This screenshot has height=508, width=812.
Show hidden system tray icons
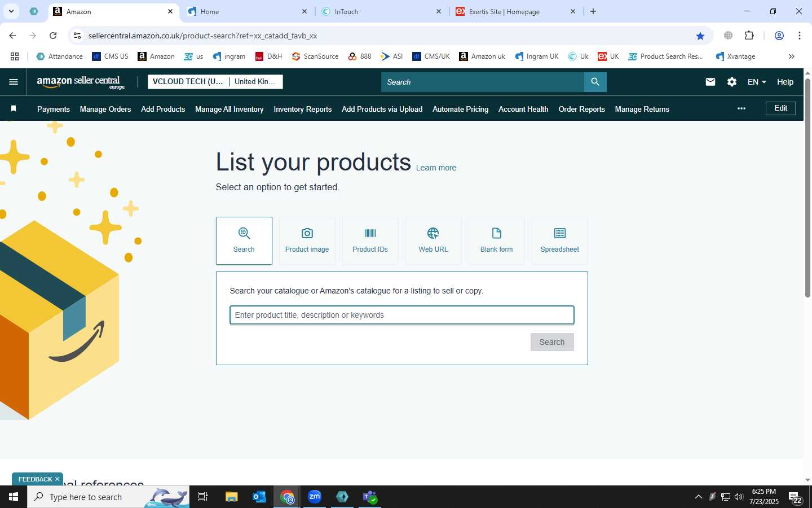(698, 497)
